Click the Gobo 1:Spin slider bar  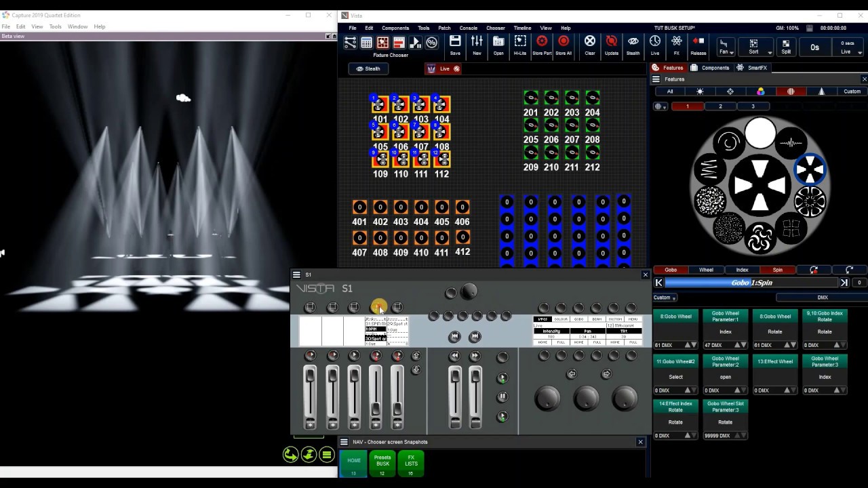pos(751,283)
